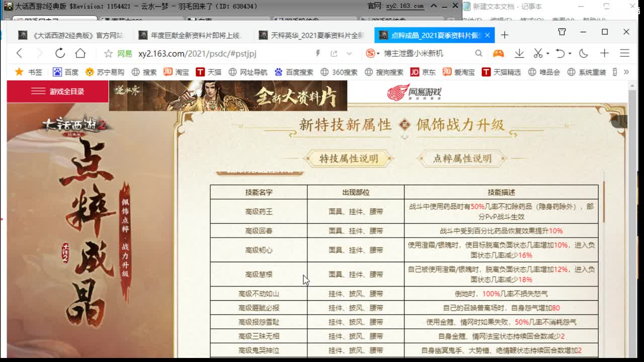Viewport: 644px width, 362px height.
Task: Expand the screenshot tool dropdown arrow
Action: (548, 54)
